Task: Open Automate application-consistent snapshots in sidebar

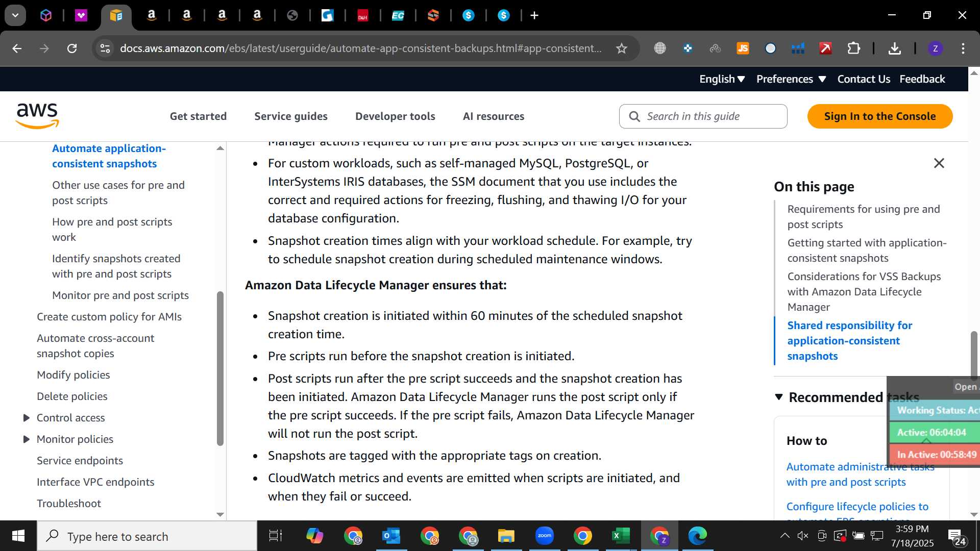Action: click(x=109, y=156)
